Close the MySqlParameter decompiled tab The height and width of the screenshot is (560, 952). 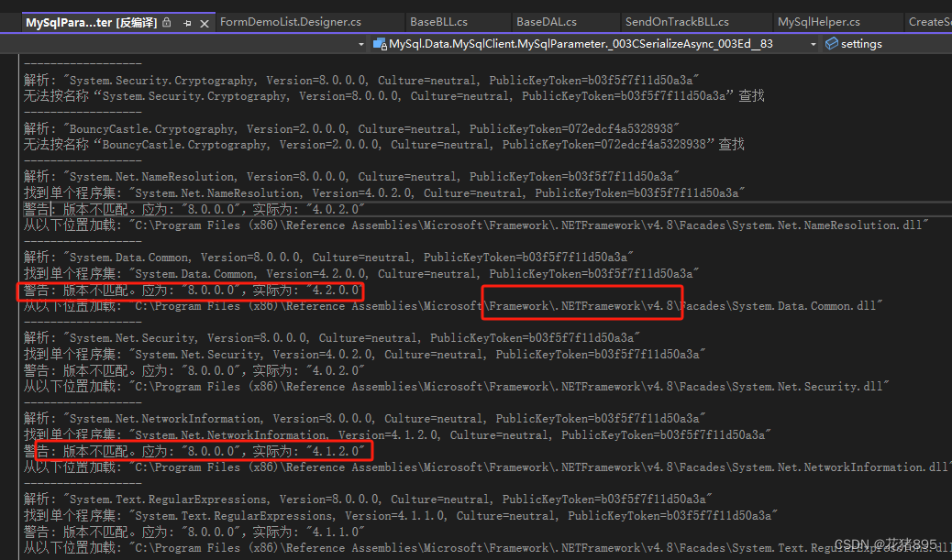click(x=204, y=22)
